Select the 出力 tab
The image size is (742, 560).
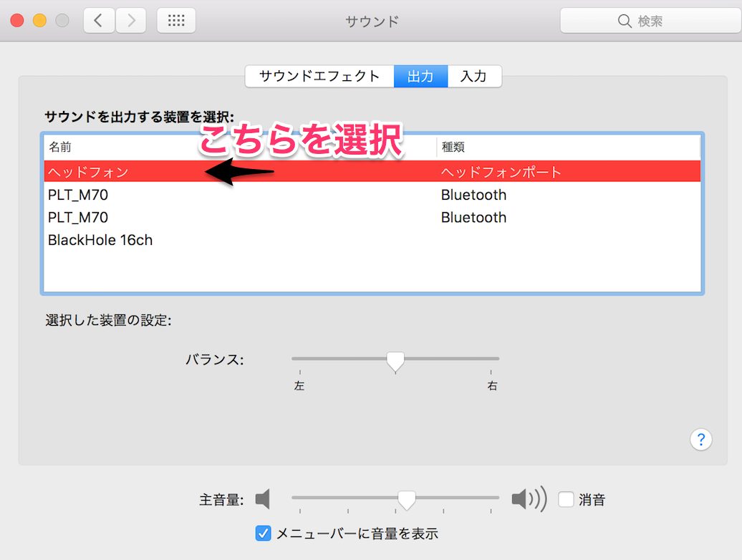pos(420,76)
